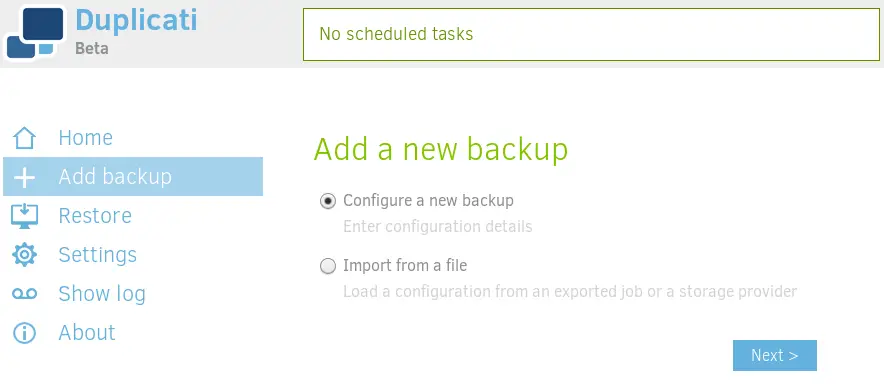Go to the Restore menu label
This screenshot has height=385, width=884.
coord(95,215)
